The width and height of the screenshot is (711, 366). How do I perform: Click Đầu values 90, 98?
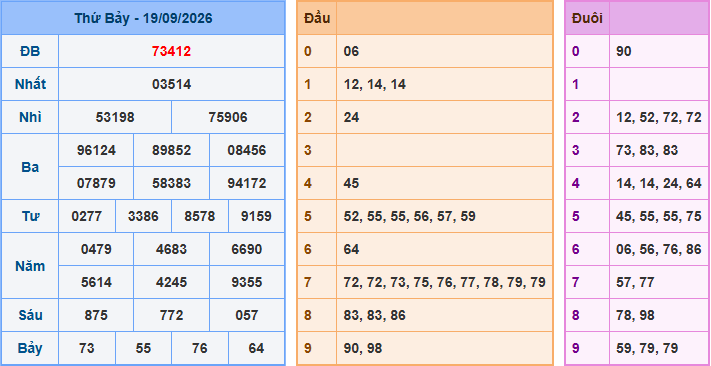coord(363,348)
